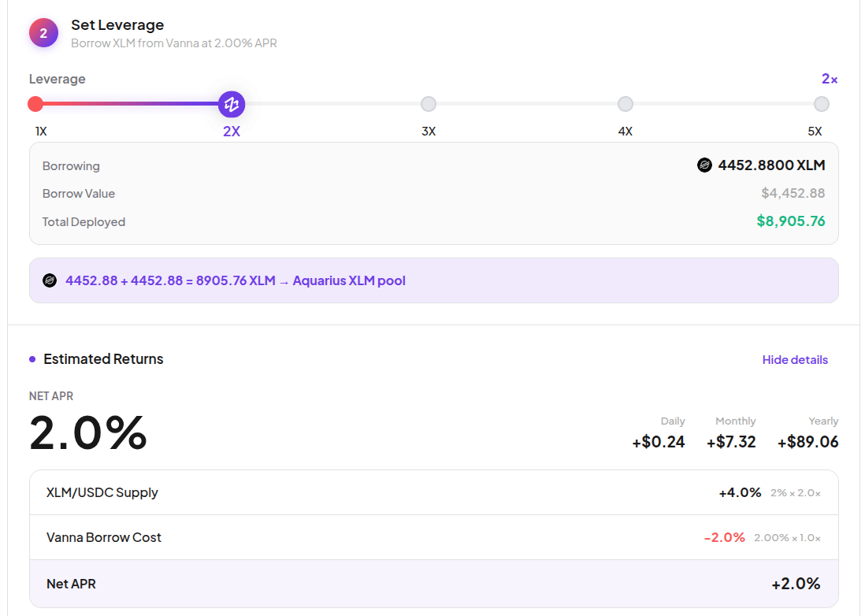
Task: Click the large 2.0% Net APR figure
Action: 88,432
